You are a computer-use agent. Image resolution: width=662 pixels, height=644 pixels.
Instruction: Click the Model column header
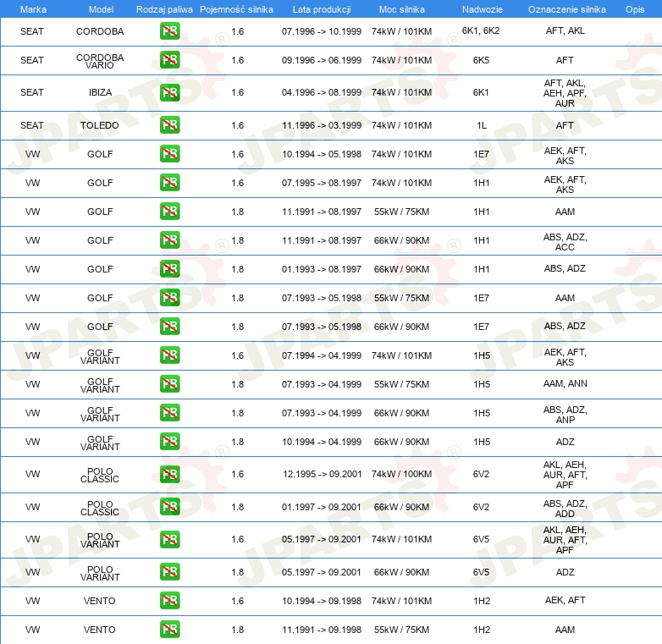tap(101, 9)
